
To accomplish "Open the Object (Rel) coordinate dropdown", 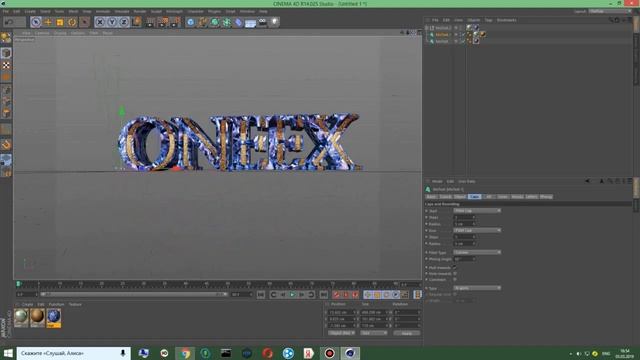I will (x=342, y=333).
